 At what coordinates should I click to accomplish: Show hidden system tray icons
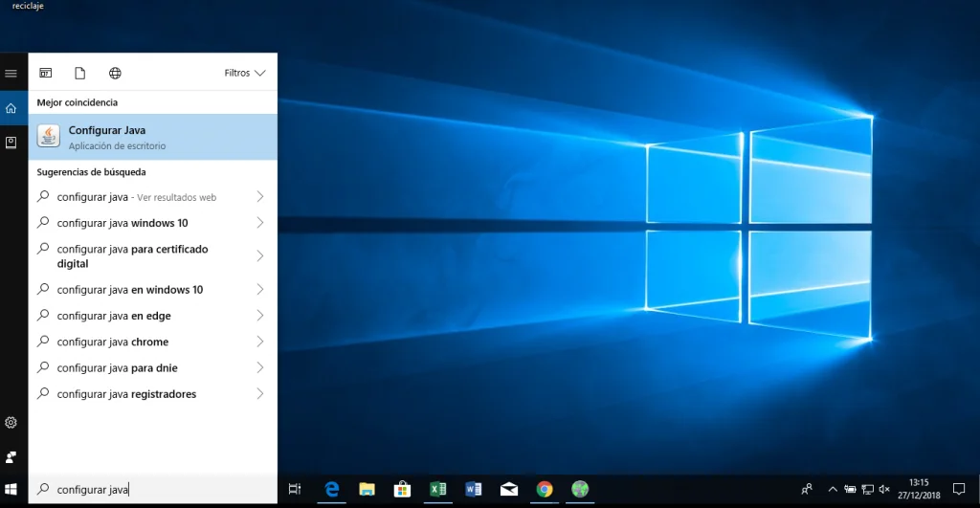pos(833,489)
